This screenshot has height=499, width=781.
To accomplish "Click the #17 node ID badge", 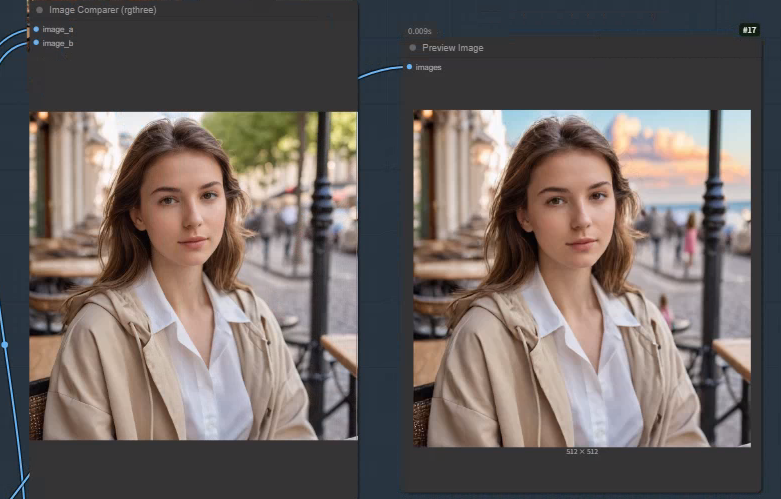I will pyautogui.click(x=750, y=30).
